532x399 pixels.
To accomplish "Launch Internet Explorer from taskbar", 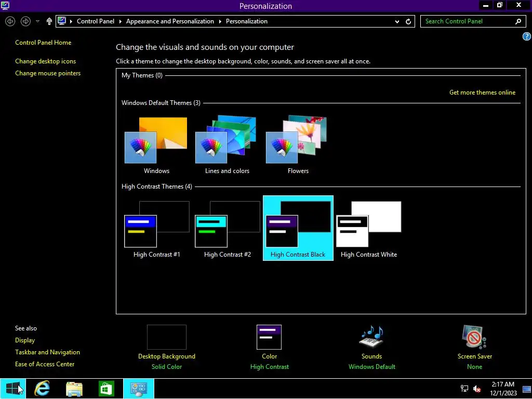I will click(42, 389).
